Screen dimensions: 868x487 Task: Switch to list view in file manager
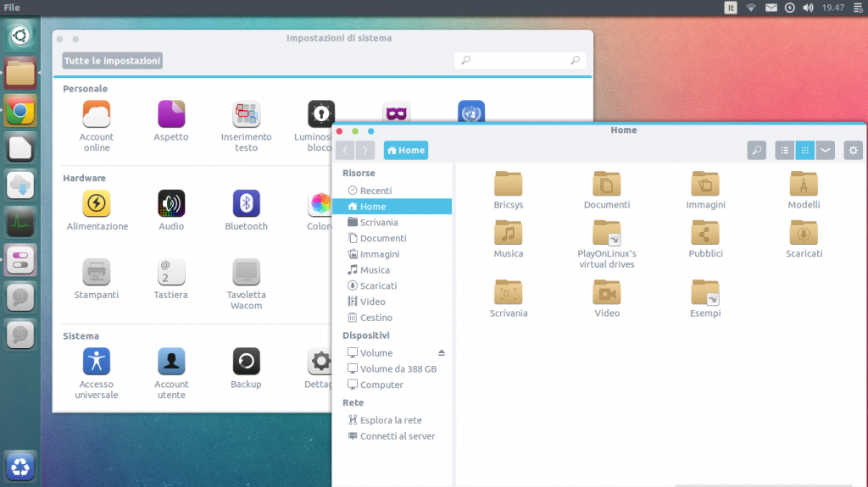tap(785, 150)
